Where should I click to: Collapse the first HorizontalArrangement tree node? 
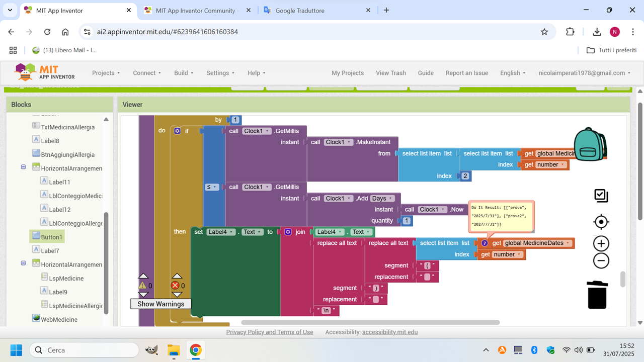[x=23, y=167]
